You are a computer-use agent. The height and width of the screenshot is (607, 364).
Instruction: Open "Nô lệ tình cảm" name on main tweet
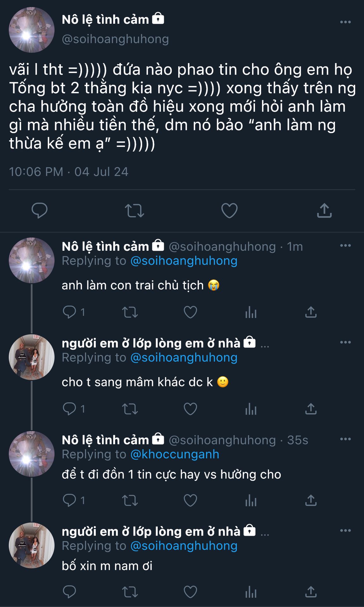tap(105, 20)
